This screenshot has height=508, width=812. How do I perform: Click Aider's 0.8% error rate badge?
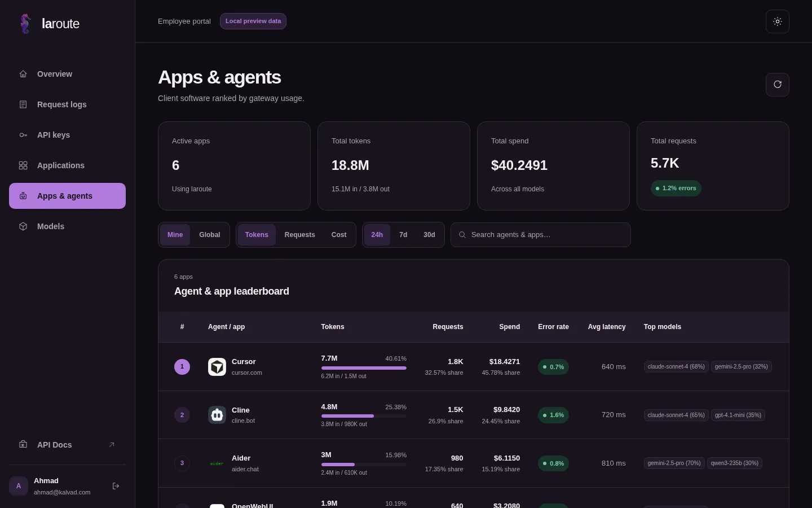coord(553,463)
